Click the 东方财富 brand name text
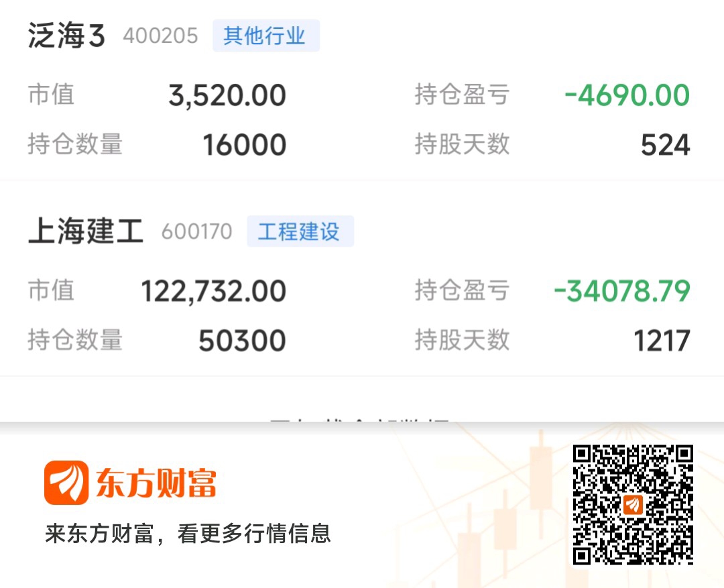This screenshot has width=724, height=588. 156,483
